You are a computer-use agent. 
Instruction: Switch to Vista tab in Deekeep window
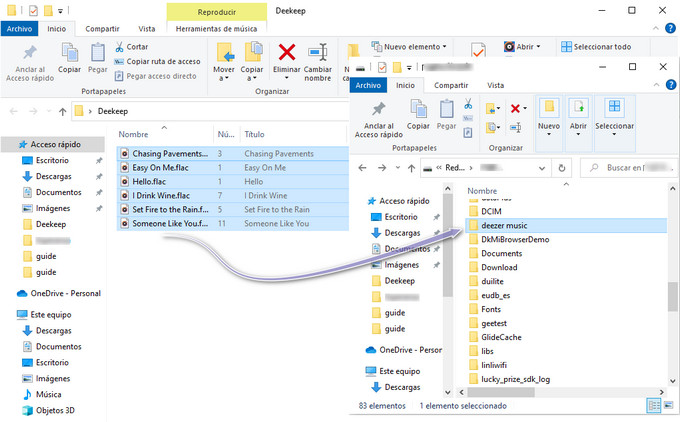(x=147, y=29)
